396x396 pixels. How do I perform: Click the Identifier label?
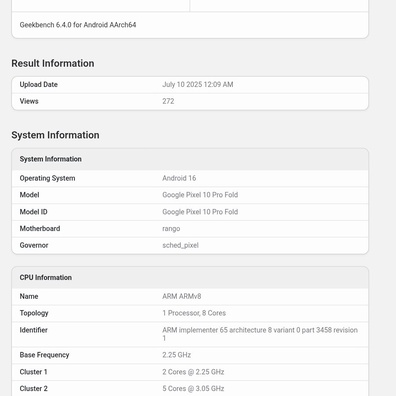[34, 330]
